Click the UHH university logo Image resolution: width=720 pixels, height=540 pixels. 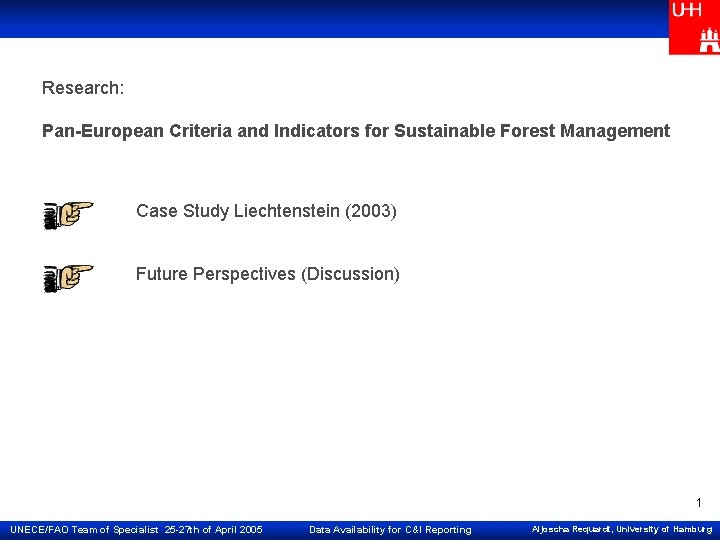(x=694, y=27)
